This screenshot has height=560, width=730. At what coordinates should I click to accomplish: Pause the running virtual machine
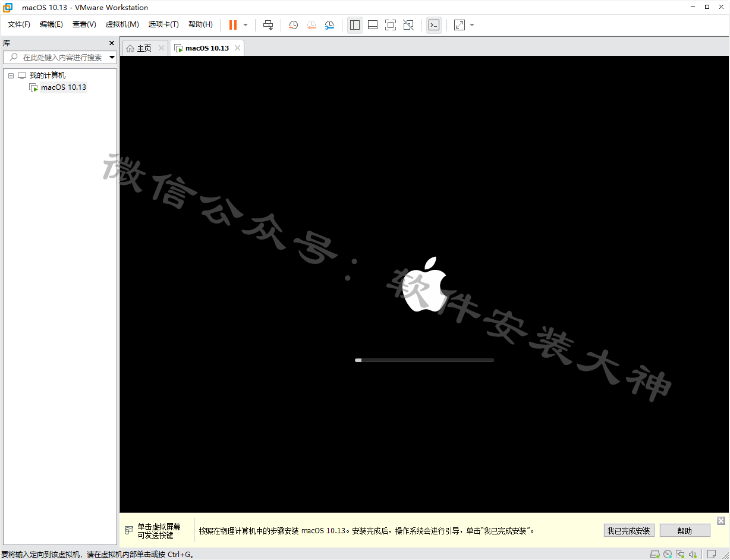(233, 25)
